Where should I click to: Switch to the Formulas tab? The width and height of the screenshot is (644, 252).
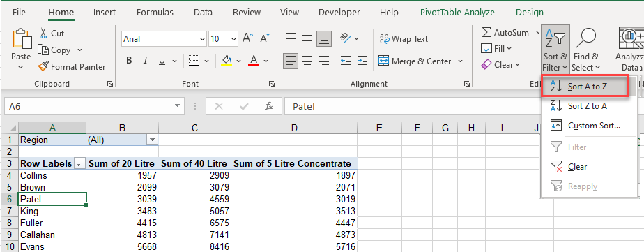pyautogui.click(x=155, y=13)
